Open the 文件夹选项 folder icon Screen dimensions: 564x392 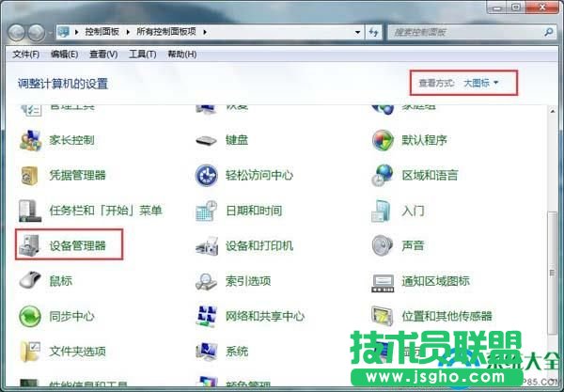click(x=30, y=352)
